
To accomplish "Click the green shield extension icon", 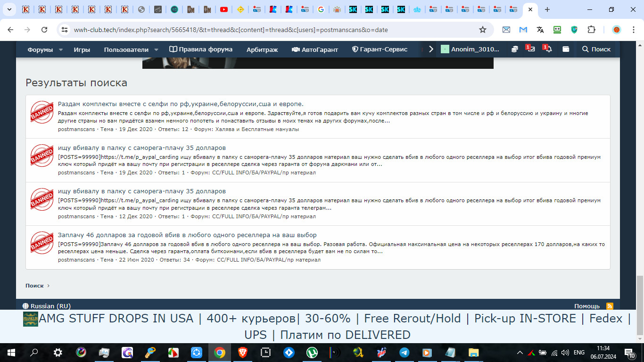I will [x=574, y=30].
